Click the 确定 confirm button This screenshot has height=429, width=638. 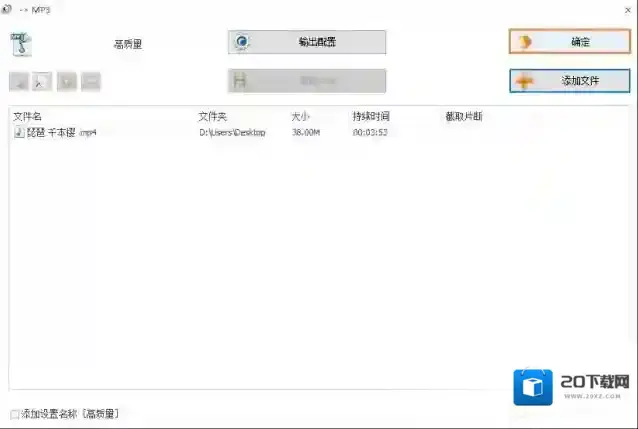tap(569, 42)
